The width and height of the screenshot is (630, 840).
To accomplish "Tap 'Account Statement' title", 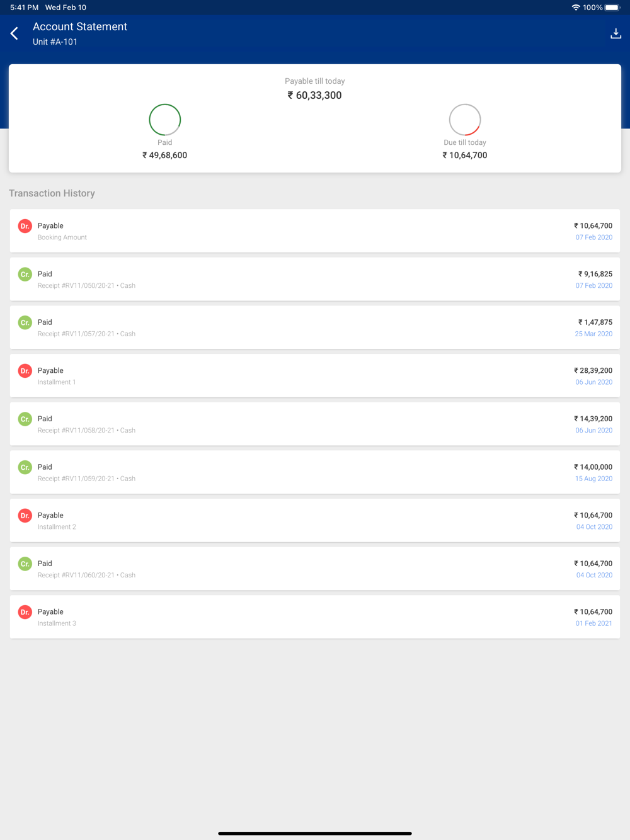I will pos(80,26).
